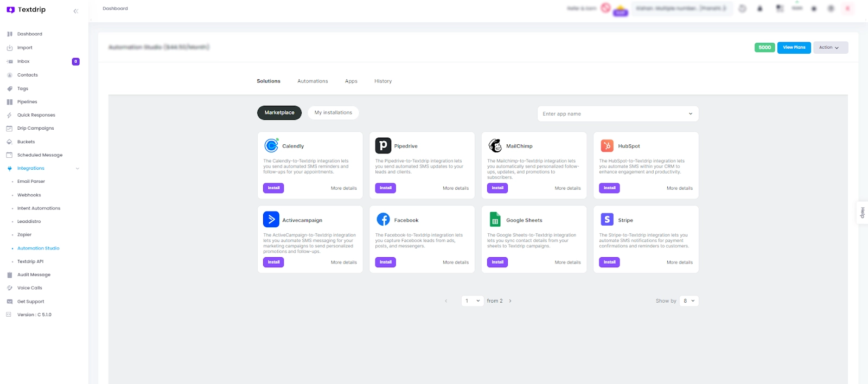Click the Pipedrive app logo icon

point(383,145)
